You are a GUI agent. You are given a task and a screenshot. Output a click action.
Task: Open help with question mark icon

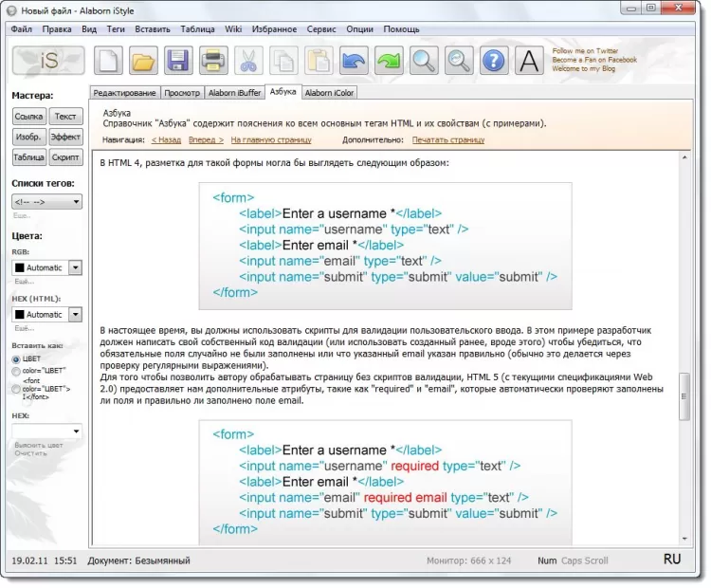pyautogui.click(x=494, y=61)
